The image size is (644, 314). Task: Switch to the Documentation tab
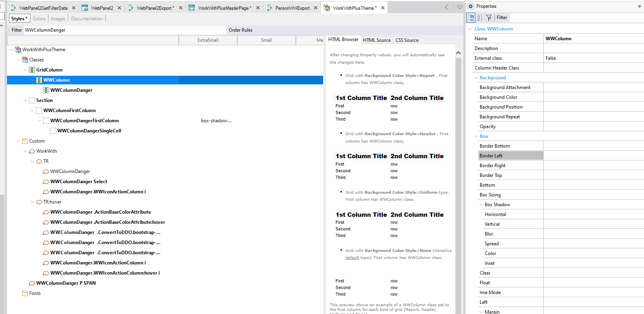click(87, 18)
